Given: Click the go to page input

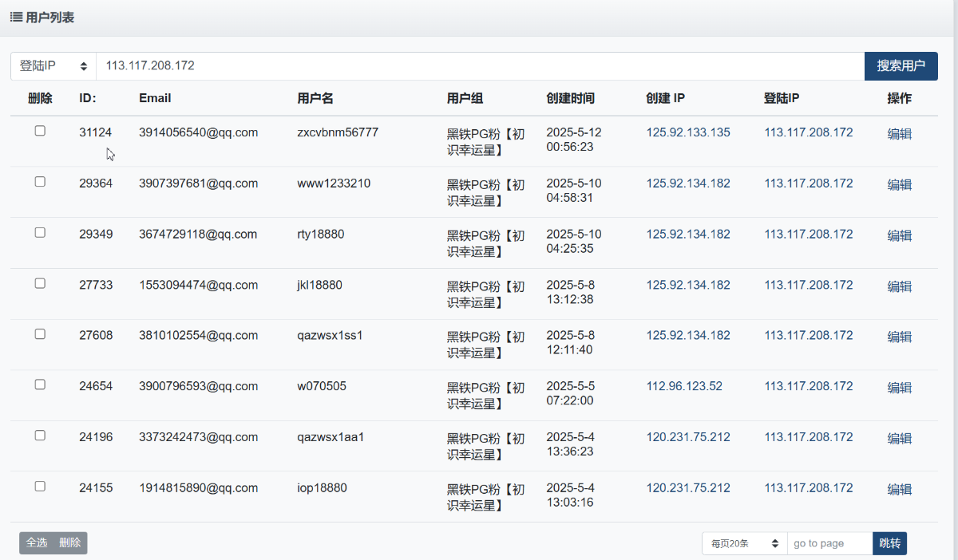Looking at the screenshot, I should point(829,543).
